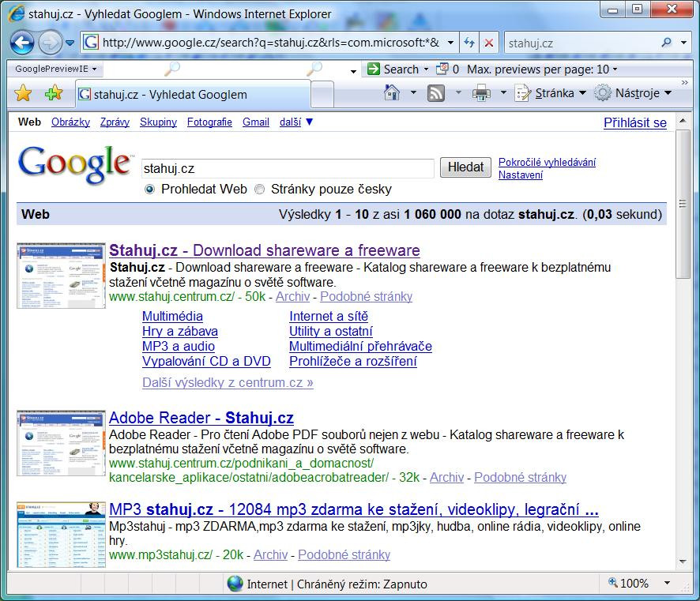Screen dimensions: 700x601
Task: Open the MP3 a audio sitelink
Action: (178, 346)
